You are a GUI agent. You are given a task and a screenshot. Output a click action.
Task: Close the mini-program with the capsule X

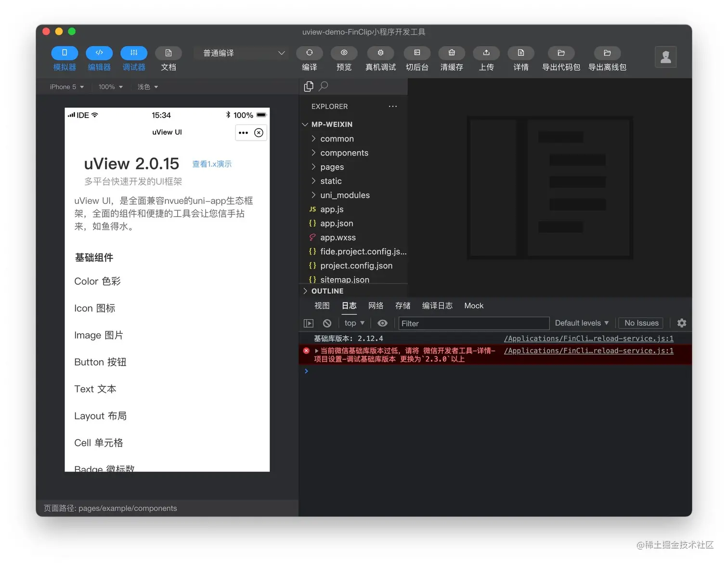click(259, 132)
